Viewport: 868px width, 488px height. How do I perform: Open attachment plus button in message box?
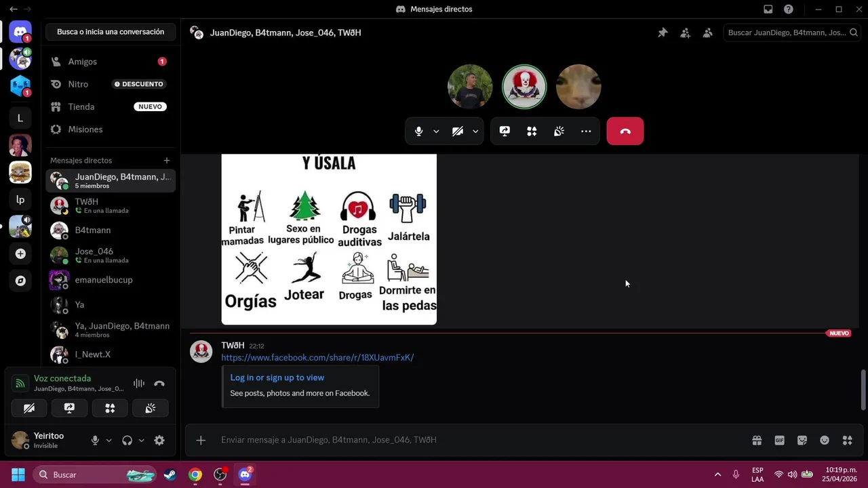pos(201,441)
